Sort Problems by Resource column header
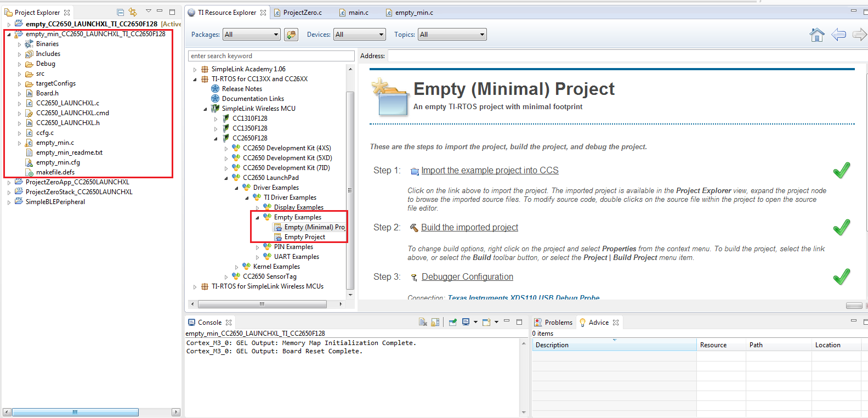The height and width of the screenshot is (418, 868). 721,345
